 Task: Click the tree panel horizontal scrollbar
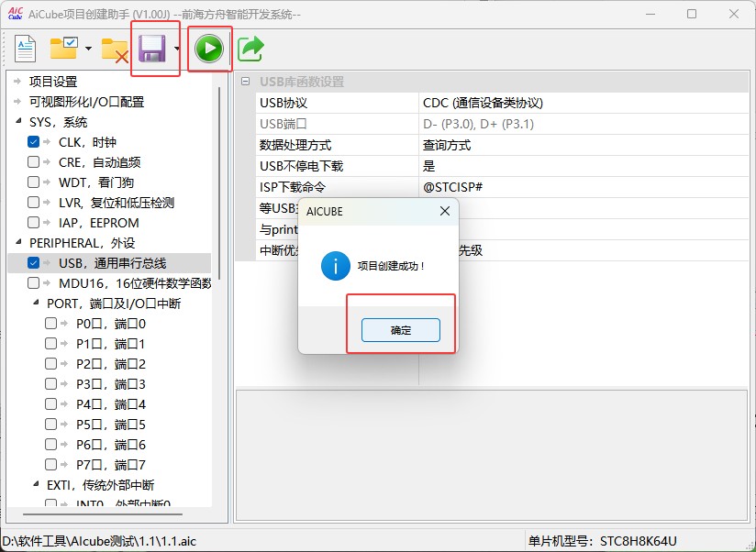[103, 514]
